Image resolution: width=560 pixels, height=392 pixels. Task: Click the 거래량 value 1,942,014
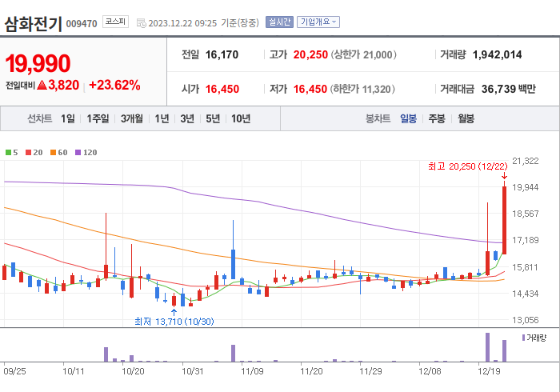pos(497,54)
